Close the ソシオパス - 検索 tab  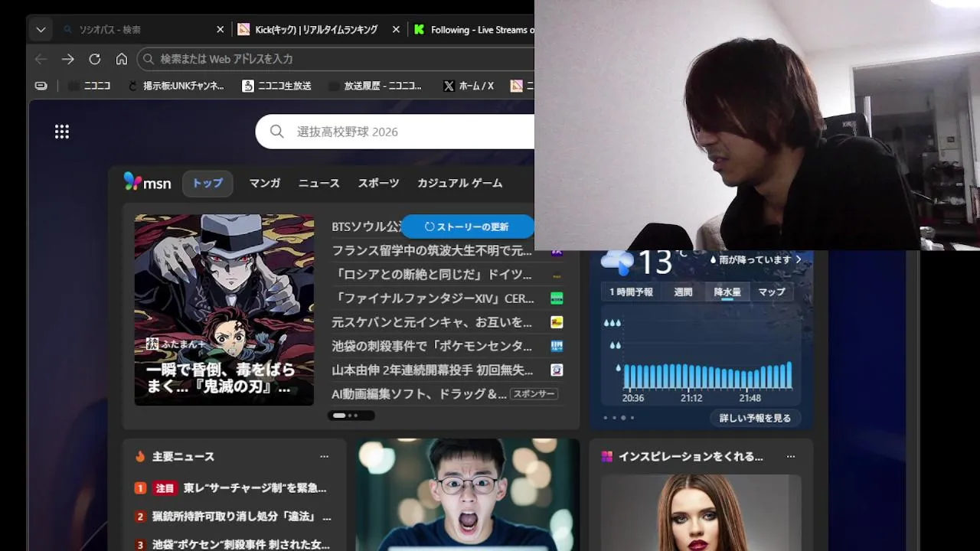(220, 30)
